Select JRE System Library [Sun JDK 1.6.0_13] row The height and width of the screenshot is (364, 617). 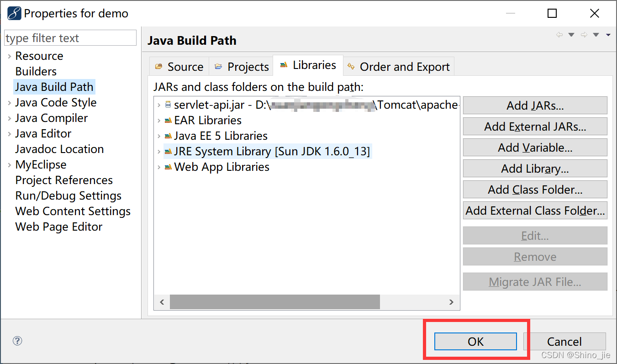click(268, 152)
